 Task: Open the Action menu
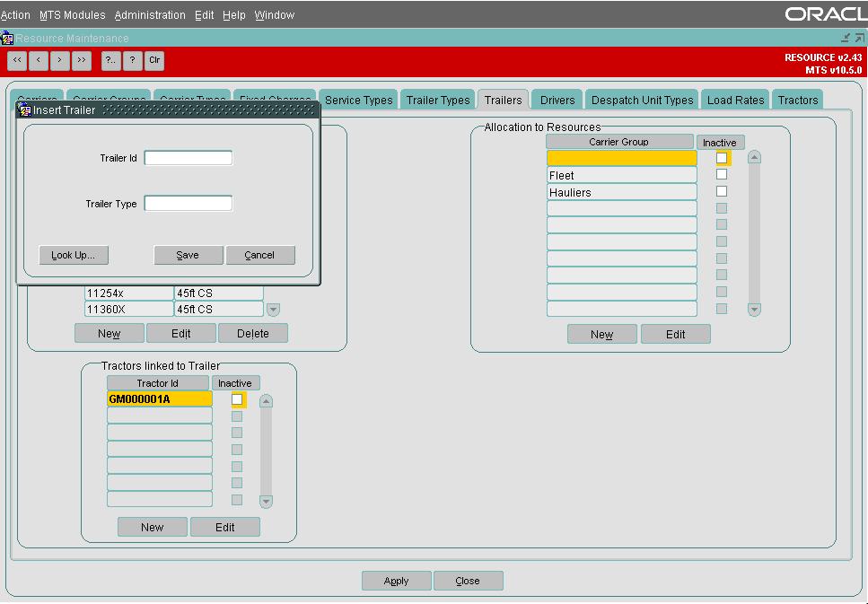[x=15, y=15]
